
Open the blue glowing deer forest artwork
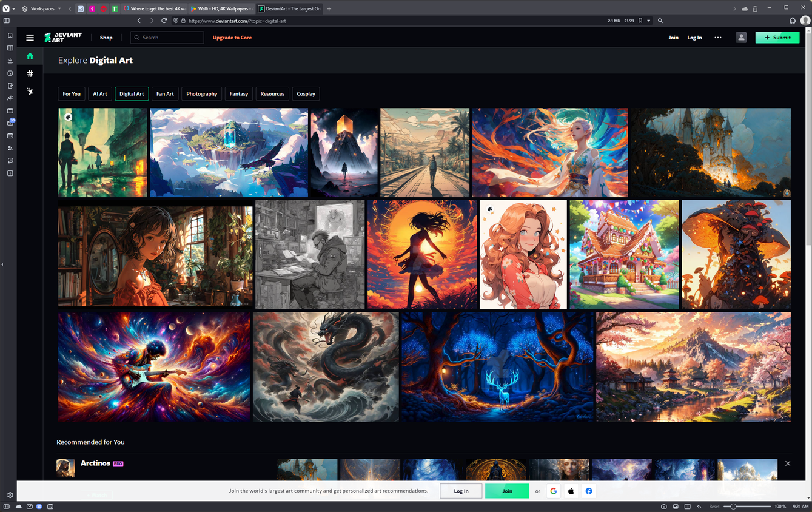498,367
